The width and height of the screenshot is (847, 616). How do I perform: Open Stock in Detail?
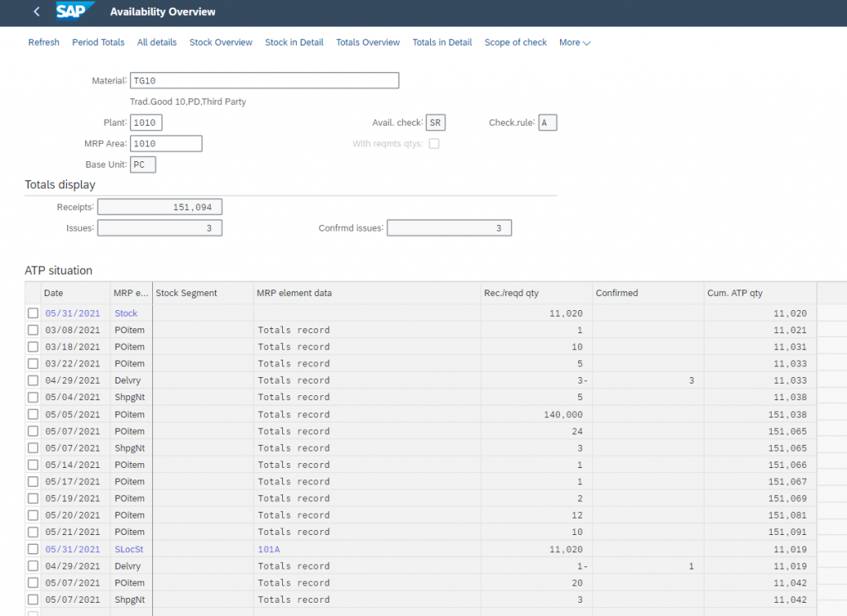click(294, 42)
